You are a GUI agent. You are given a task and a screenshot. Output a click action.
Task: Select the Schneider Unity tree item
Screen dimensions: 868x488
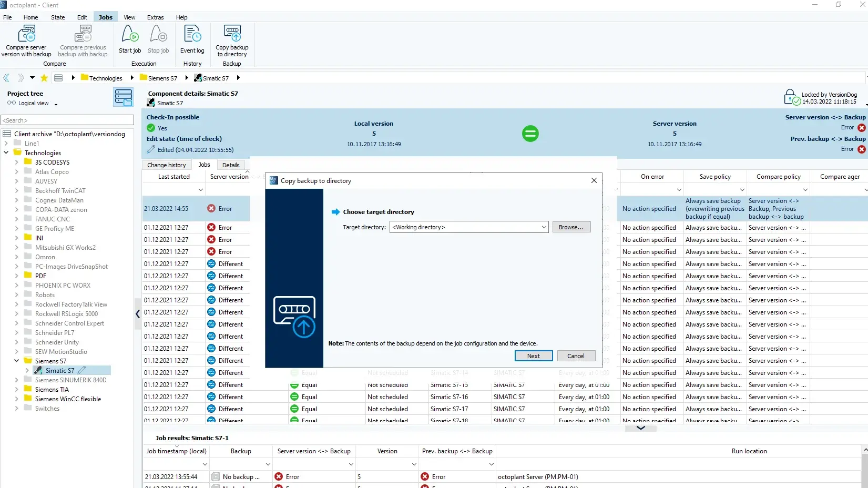[x=57, y=342]
